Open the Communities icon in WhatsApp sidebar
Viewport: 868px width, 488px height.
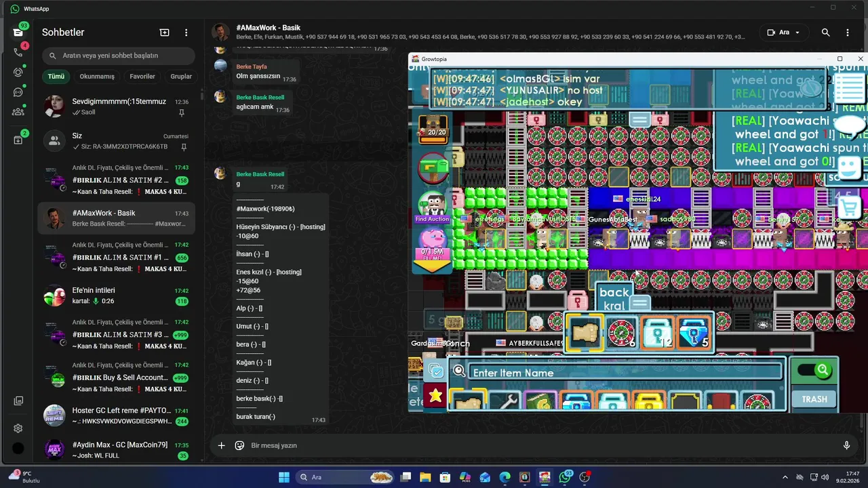[18, 112]
